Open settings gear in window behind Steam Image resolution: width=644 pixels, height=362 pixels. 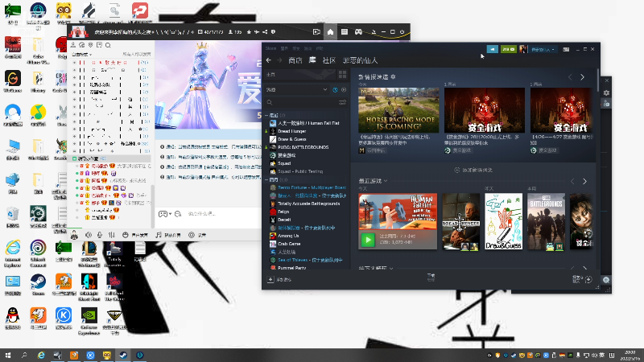606,93
